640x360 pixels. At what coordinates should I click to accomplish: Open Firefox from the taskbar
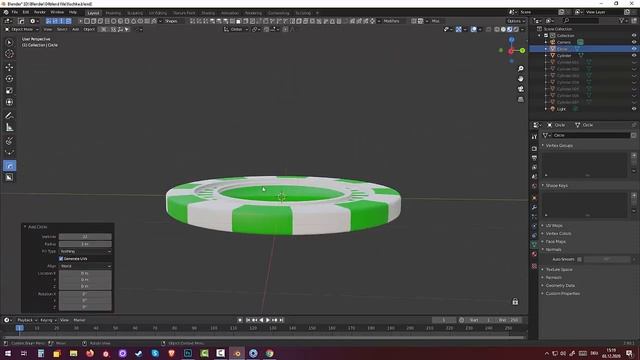[90, 353]
